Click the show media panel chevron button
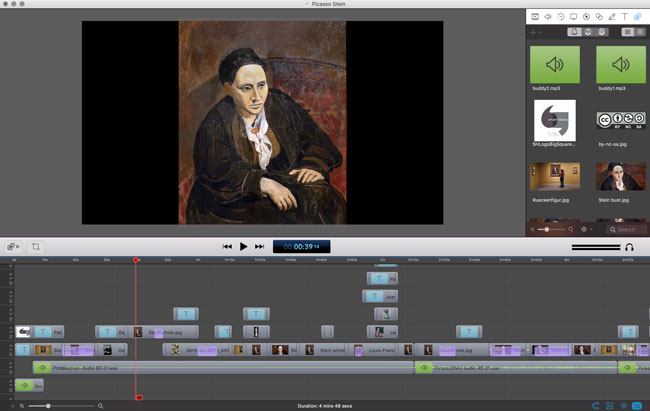650x411 pixels. pos(13,247)
